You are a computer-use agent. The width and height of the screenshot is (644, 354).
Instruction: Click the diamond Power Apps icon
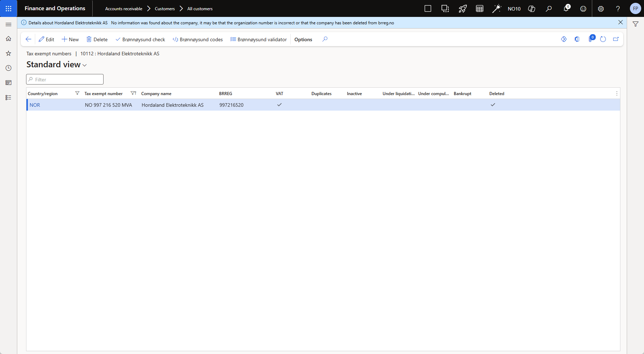564,39
